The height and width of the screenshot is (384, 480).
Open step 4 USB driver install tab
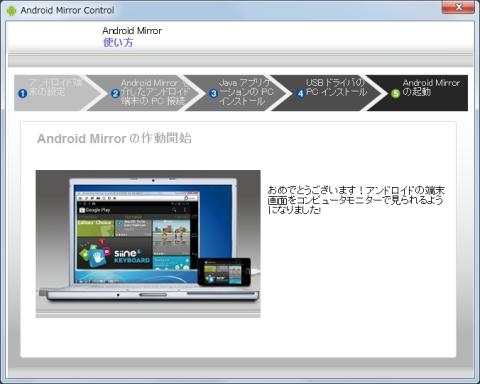coord(328,93)
